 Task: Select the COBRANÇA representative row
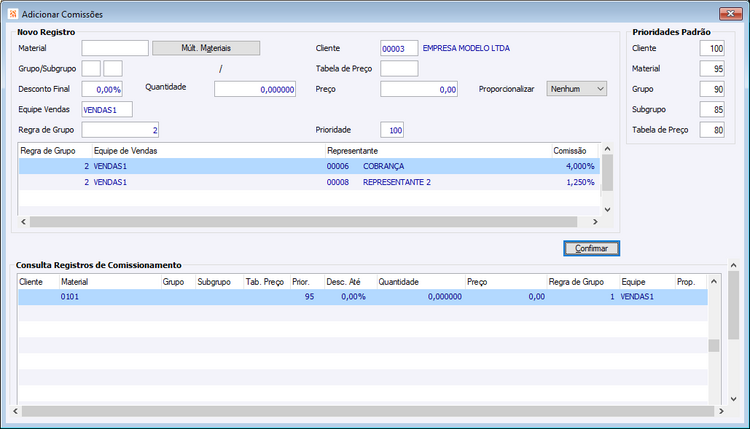click(309, 166)
